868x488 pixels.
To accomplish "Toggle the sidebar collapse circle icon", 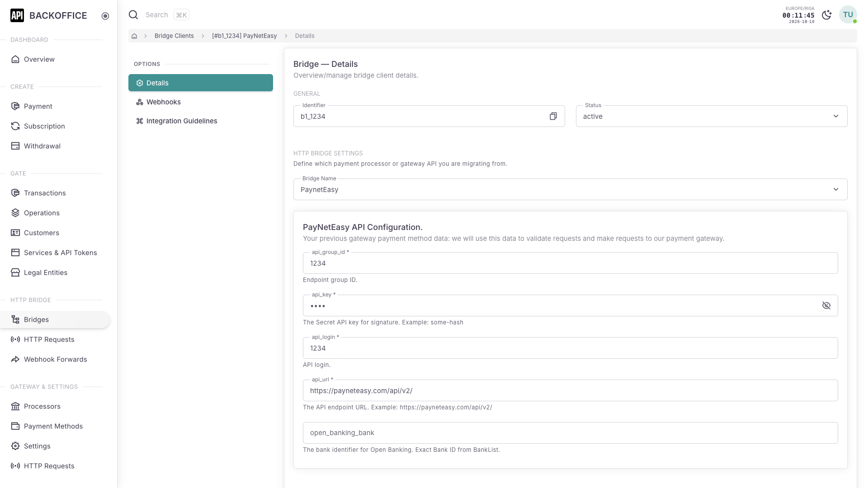I will [x=105, y=16].
